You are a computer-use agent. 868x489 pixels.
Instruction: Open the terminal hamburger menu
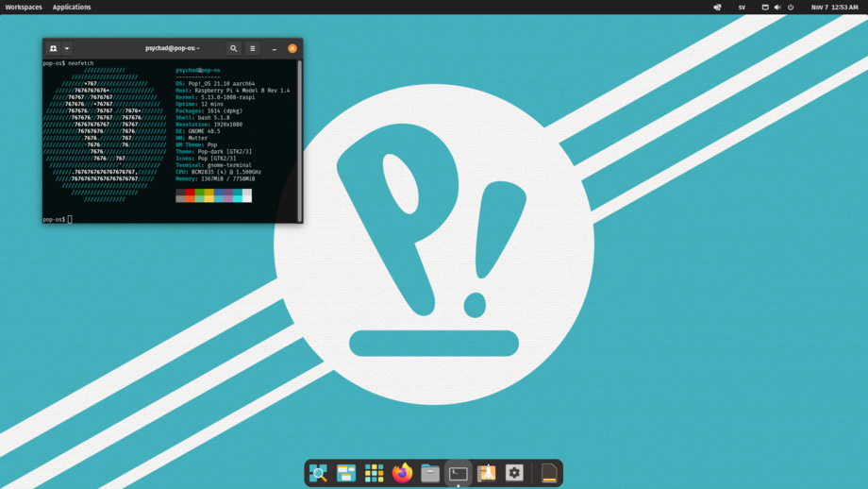click(253, 48)
